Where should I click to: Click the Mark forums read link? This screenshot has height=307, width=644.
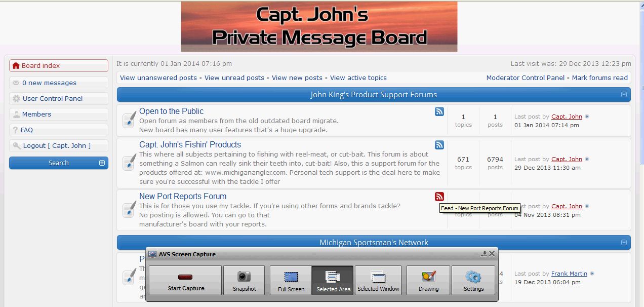[599, 78]
